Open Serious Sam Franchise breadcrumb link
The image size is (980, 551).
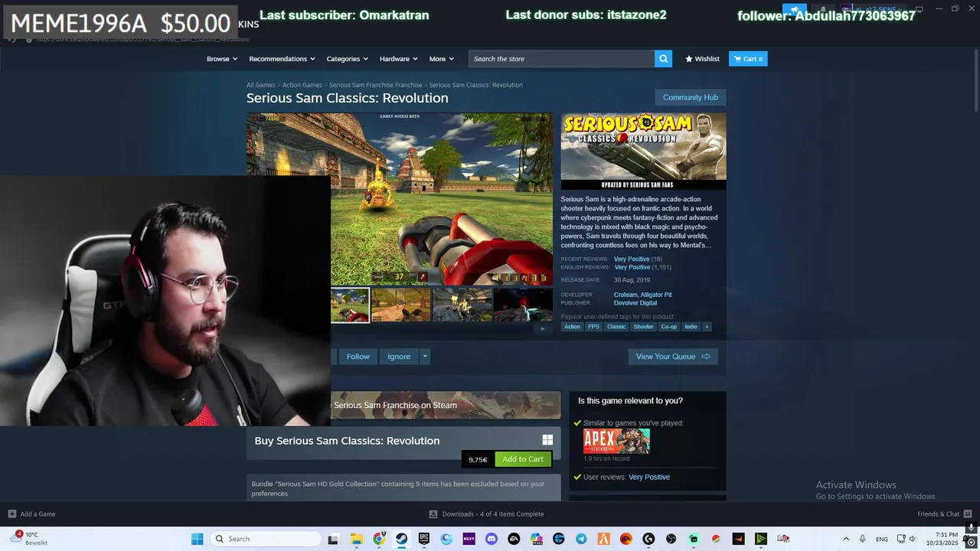pos(376,85)
